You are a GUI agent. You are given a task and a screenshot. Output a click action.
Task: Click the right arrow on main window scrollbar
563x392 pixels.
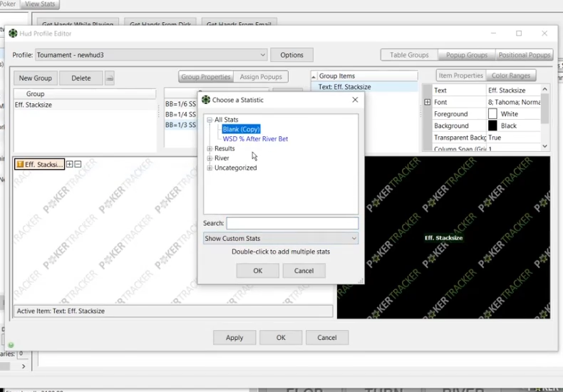[x=24, y=366]
